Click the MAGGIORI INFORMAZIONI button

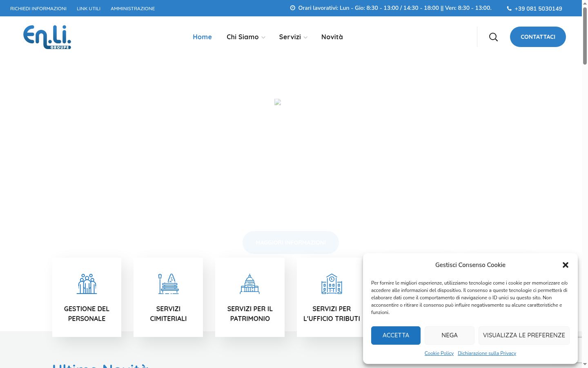point(291,242)
